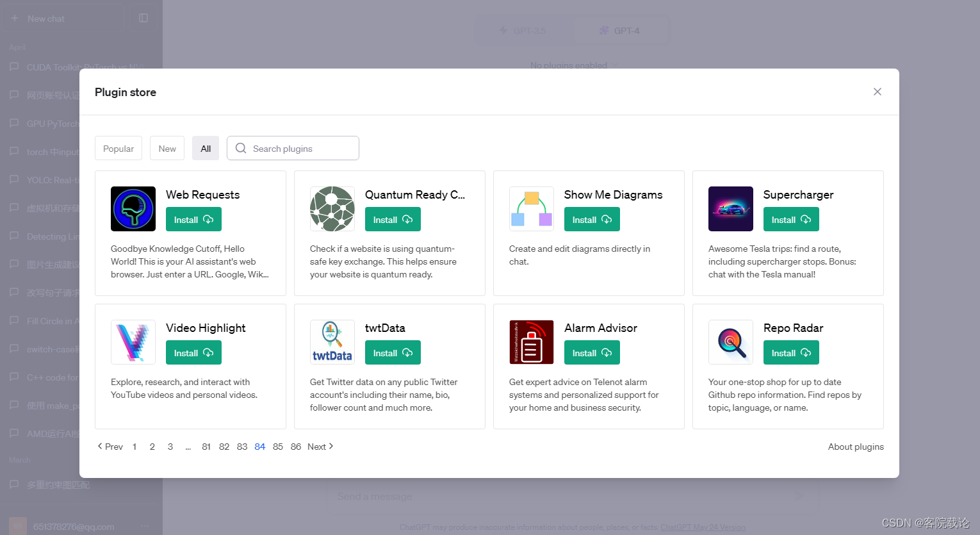The image size is (980, 535).
Task: Click the Show Me Diagrams title
Action: click(613, 195)
